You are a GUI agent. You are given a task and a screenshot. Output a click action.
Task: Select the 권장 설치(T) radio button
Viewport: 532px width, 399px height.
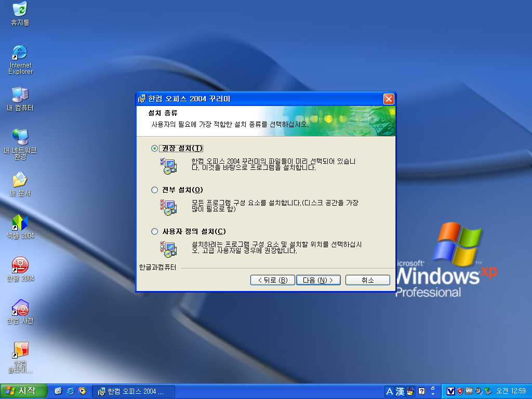[154, 148]
